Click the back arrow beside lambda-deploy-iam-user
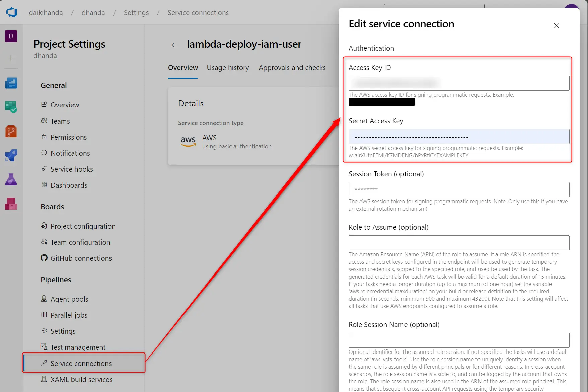 point(174,45)
